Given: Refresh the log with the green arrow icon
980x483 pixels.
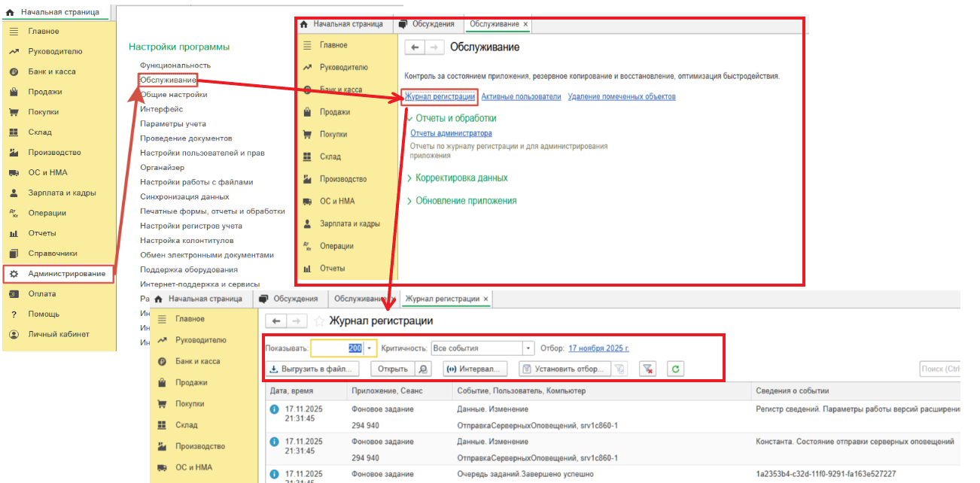Looking at the screenshot, I should pyautogui.click(x=676, y=369).
